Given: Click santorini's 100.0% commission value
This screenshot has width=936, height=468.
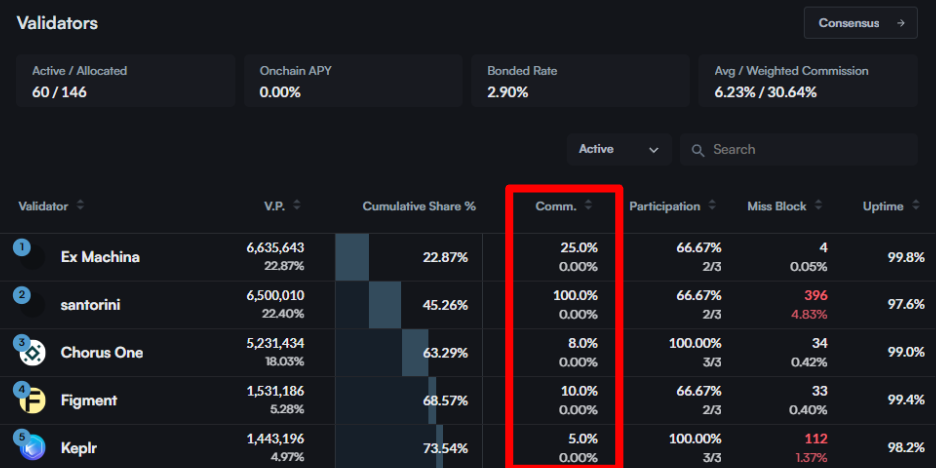Looking at the screenshot, I should (574, 295).
